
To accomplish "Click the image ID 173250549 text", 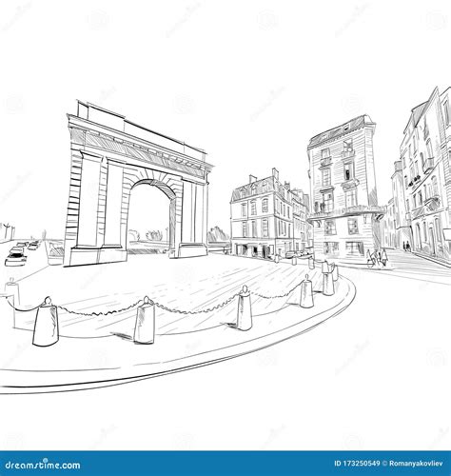I will coord(357,464).
